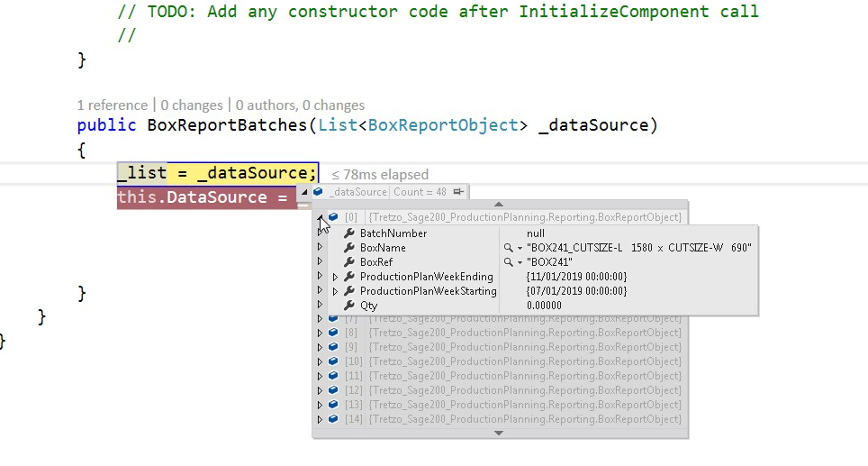
Task: Collapse the _dataSource data tip root
Action: [x=304, y=192]
